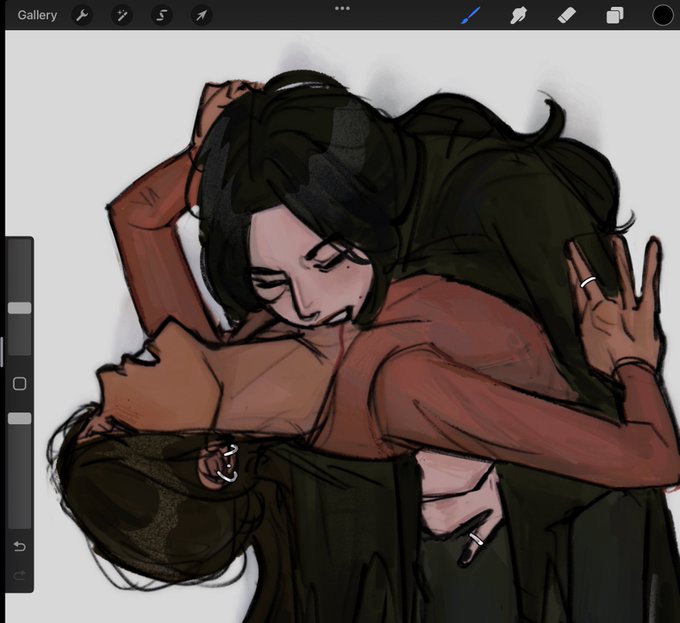Activate the Selection tool
The image size is (680, 623).
(162, 16)
